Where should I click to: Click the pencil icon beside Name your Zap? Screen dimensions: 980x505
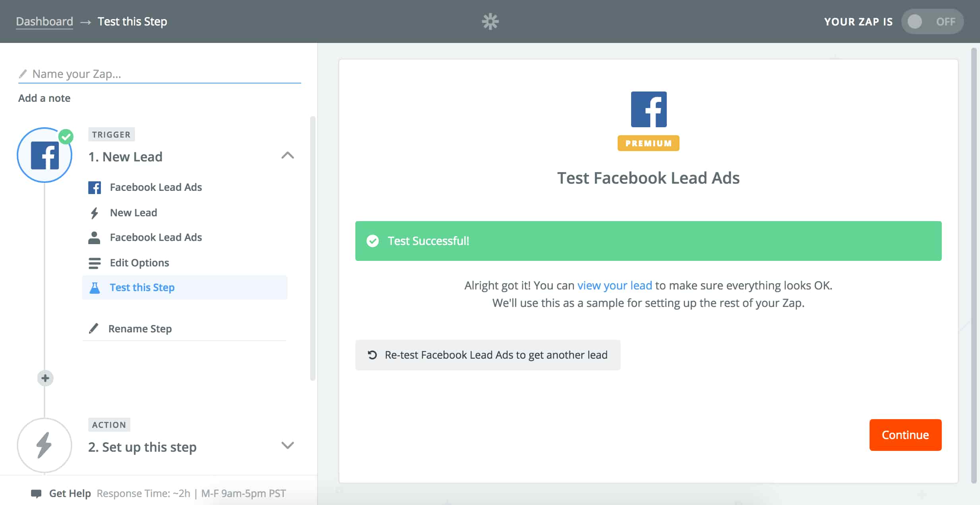[x=23, y=74]
